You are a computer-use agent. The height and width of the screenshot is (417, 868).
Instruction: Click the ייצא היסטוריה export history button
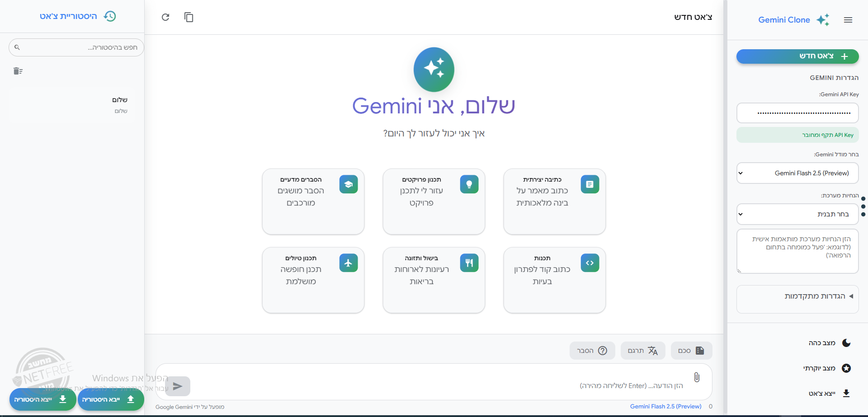(x=42, y=399)
